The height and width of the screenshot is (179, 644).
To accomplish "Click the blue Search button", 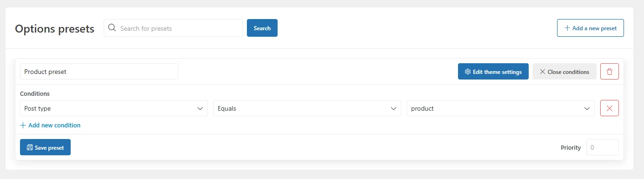I will [262, 28].
